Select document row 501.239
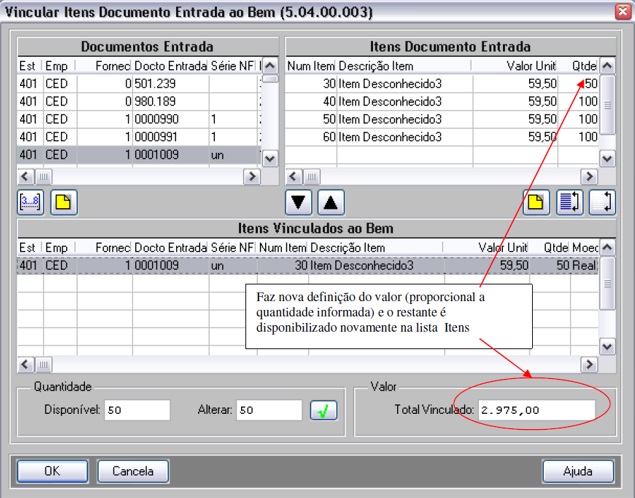 (x=138, y=83)
